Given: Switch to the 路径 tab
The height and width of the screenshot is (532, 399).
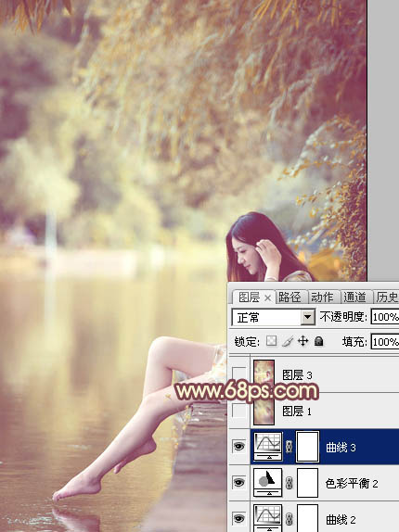Looking at the screenshot, I should point(290,298).
